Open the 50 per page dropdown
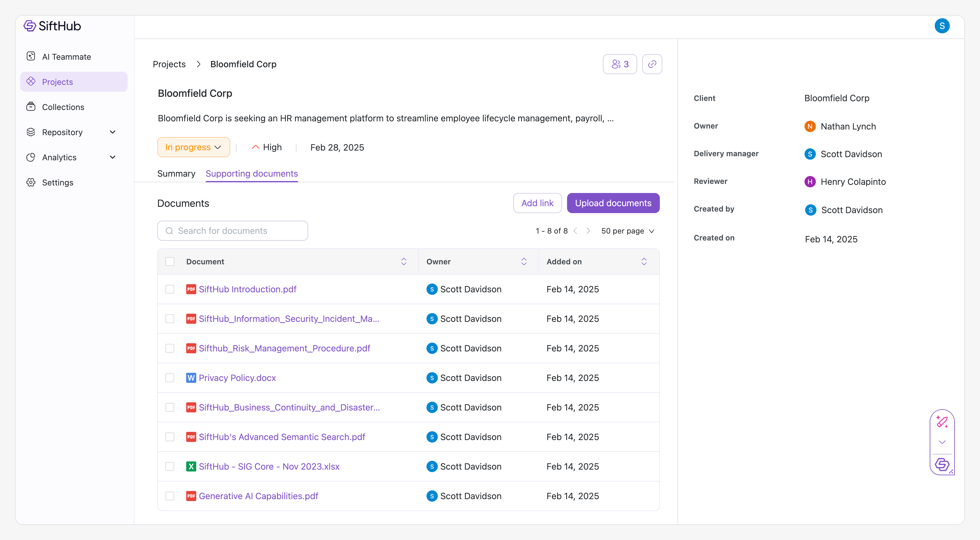Screen dimensions: 980x540 pos(627,231)
